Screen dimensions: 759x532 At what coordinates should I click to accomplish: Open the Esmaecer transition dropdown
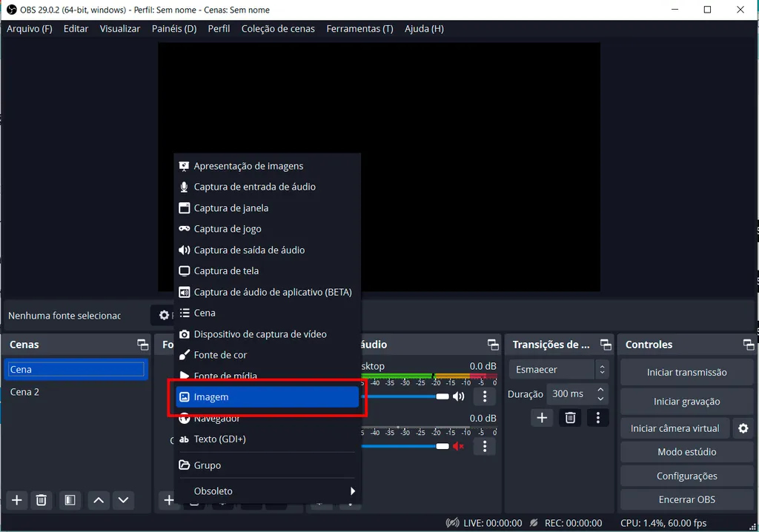click(559, 369)
